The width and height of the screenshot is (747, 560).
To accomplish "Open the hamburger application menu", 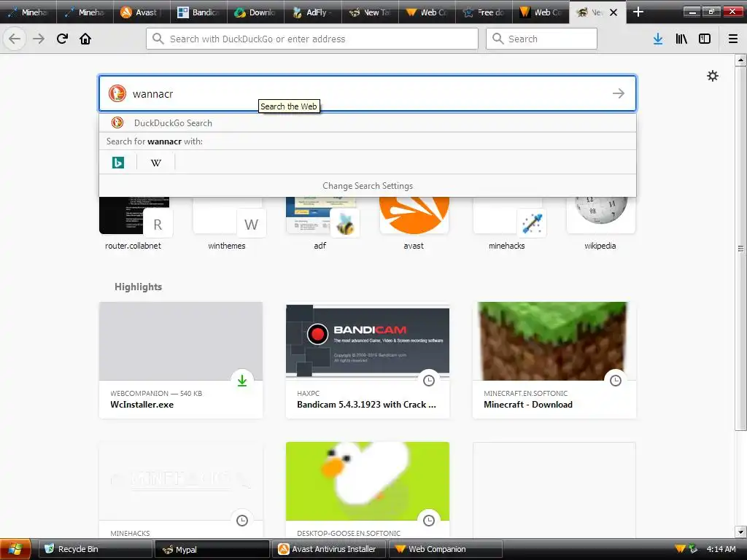I will click(733, 39).
